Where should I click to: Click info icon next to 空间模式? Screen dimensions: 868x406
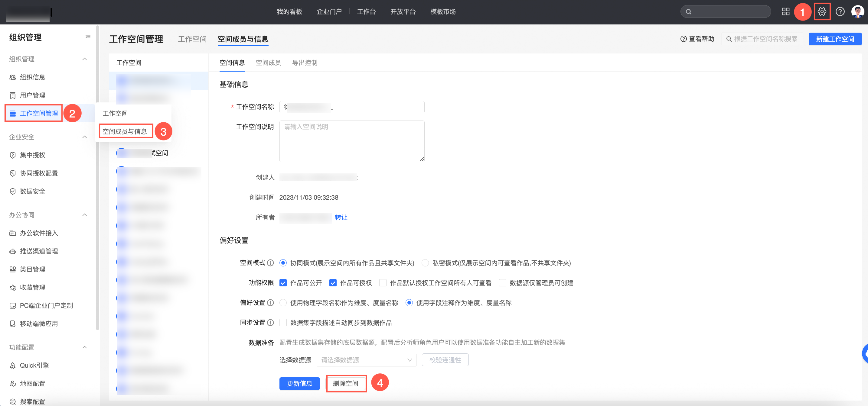tap(270, 263)
